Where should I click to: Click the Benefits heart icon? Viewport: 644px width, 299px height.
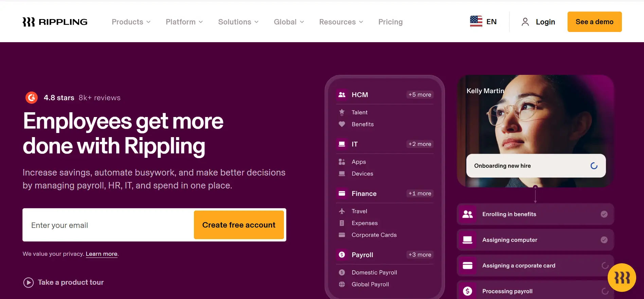coord(342,124)
